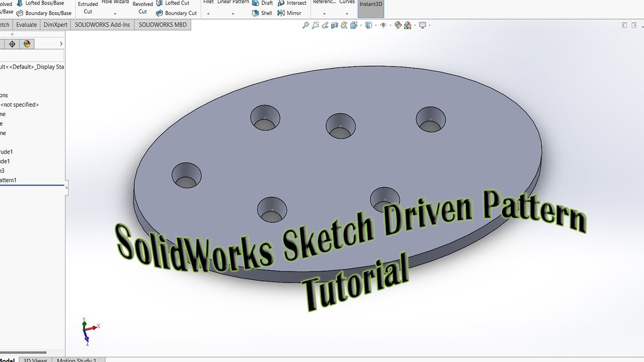This screenshot has width=644, height=362.
Task: Expand the manager panel tabs chevron
Action: [61, 44]
